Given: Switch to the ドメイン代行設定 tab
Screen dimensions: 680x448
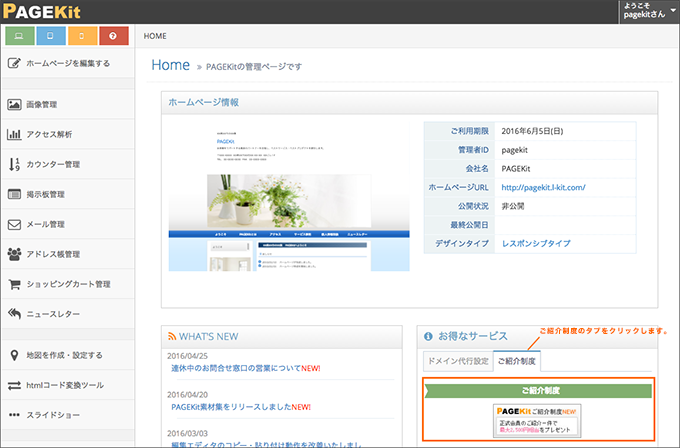Looking at the screenshot, I should click(458, 361).
